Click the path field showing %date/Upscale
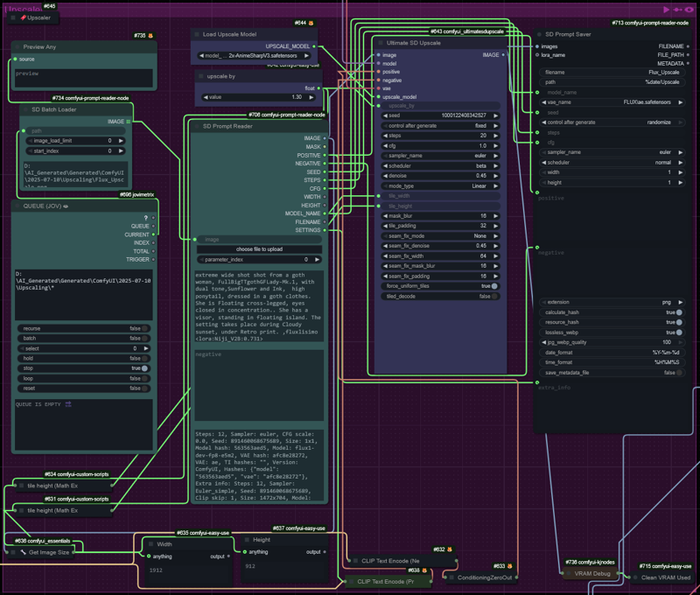 coord(612,82)
